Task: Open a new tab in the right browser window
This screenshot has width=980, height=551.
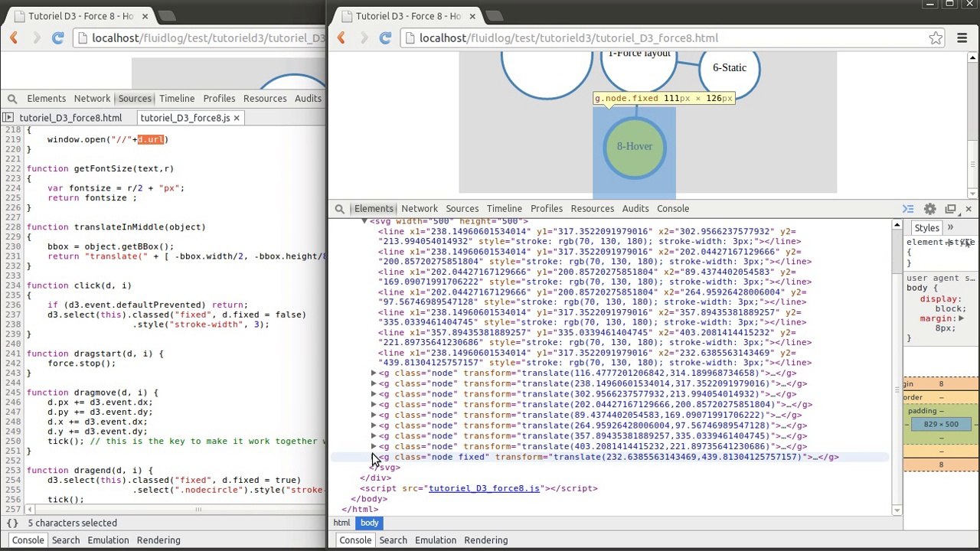Action: pos(495,16)
